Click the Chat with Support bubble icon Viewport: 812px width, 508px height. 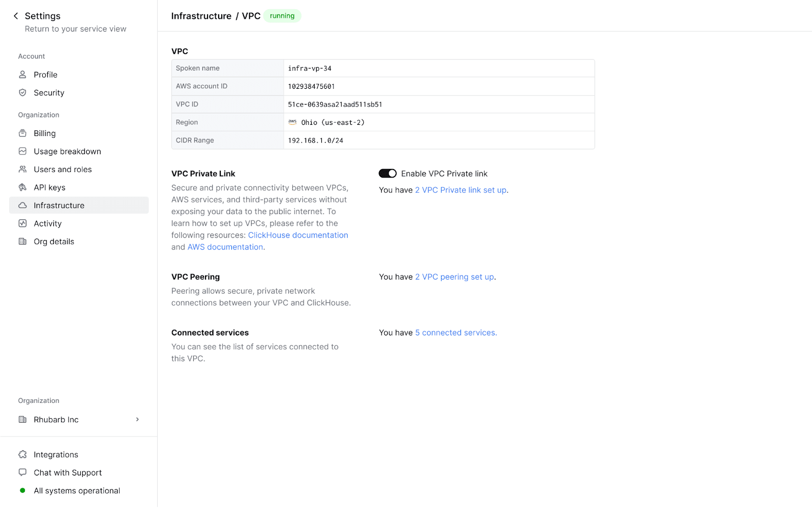point(22,472)
